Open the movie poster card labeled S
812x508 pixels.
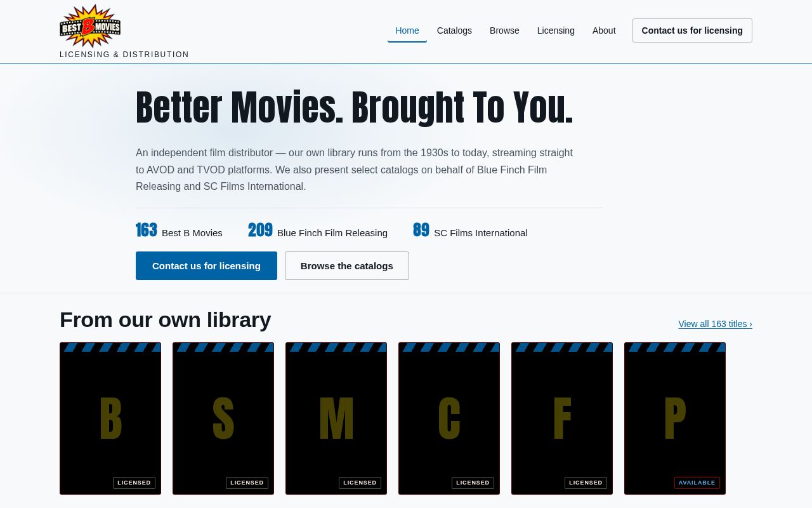pos(223,418)
